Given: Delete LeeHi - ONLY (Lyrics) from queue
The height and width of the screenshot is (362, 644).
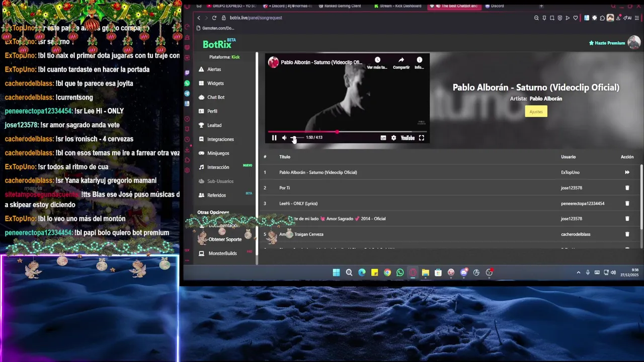Looking at the screenshot, I should (x=627, y=204).
